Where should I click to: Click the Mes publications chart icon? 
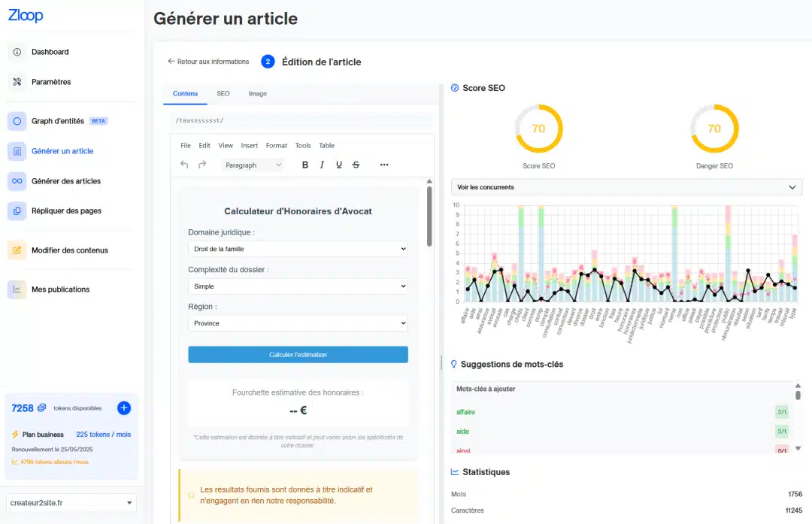[17, 289]
